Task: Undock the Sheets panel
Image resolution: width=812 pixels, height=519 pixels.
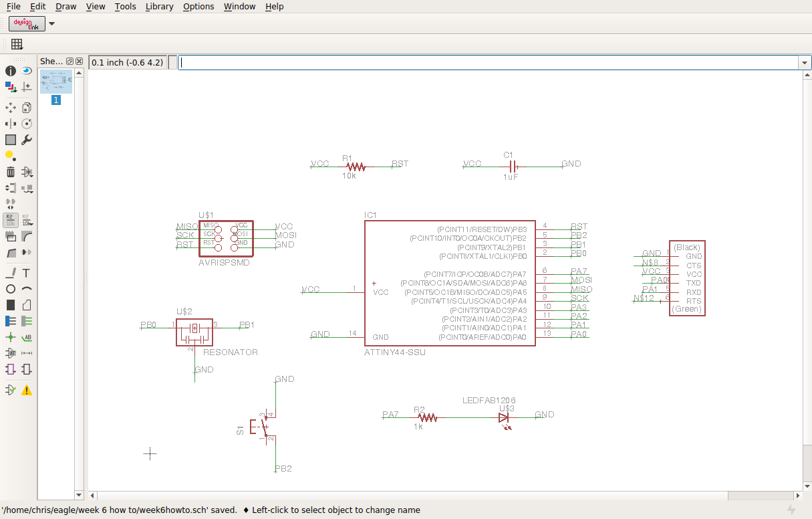Action: click(x=70, y=61)
